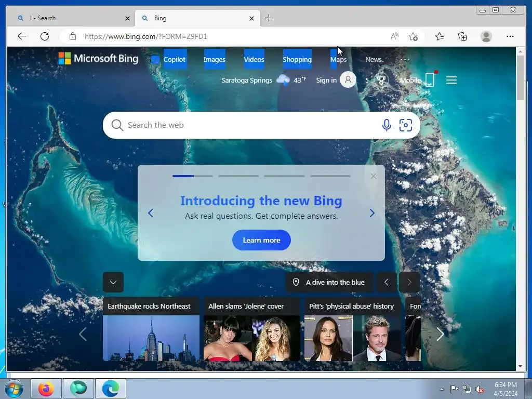Image resolution: width=532 pixels, height=399 pixels.
Task: Dismiss the Introducing new Bing card
Action: click(374, 176)
